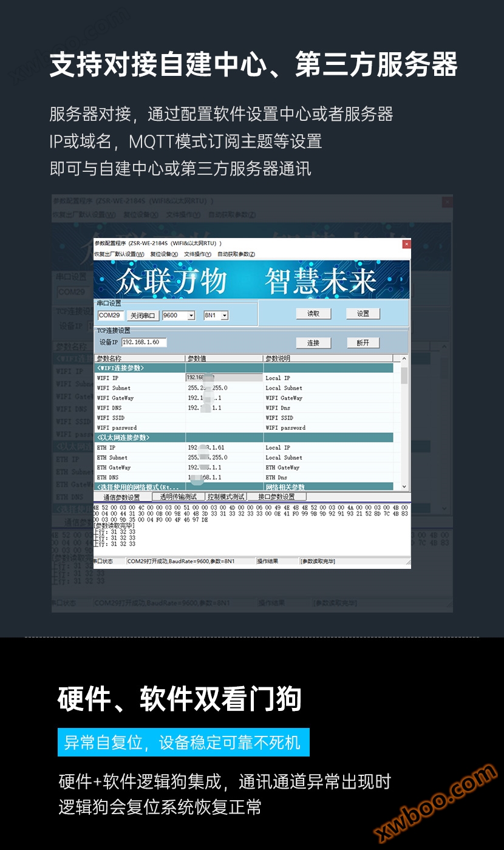Select ETH GateWay in the 参数名称 column
This screenshot has width=504, height=850.
coord(114,467)
